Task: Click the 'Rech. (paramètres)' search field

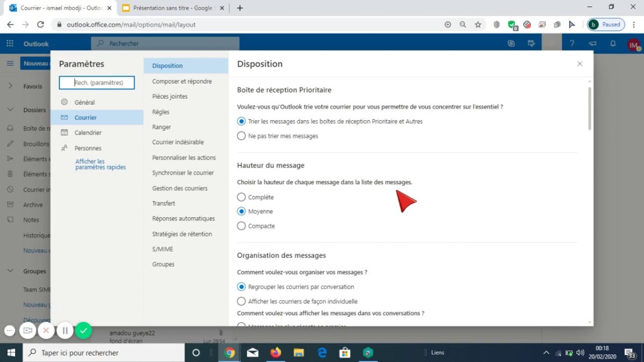Action: pos(97,83)
